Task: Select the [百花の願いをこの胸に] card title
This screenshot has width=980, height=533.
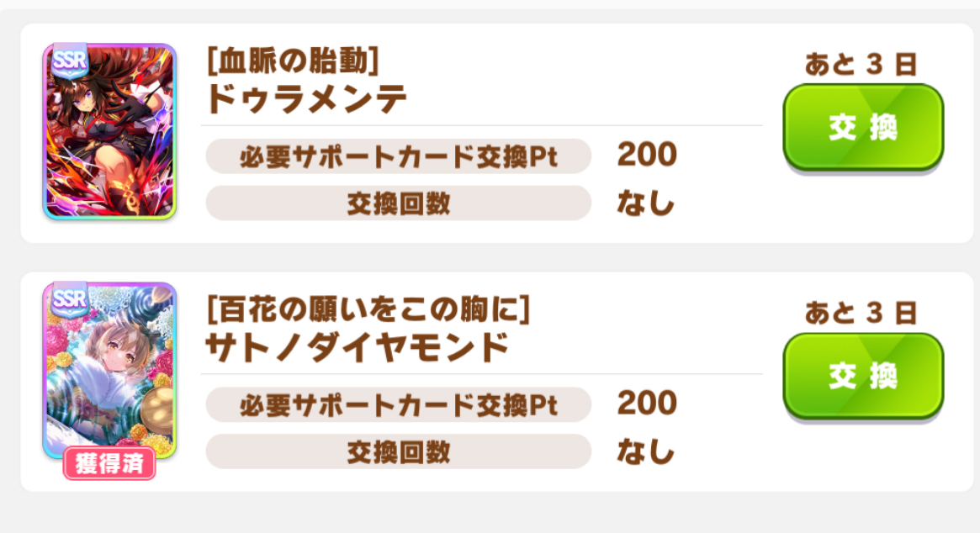Action: 368,311
